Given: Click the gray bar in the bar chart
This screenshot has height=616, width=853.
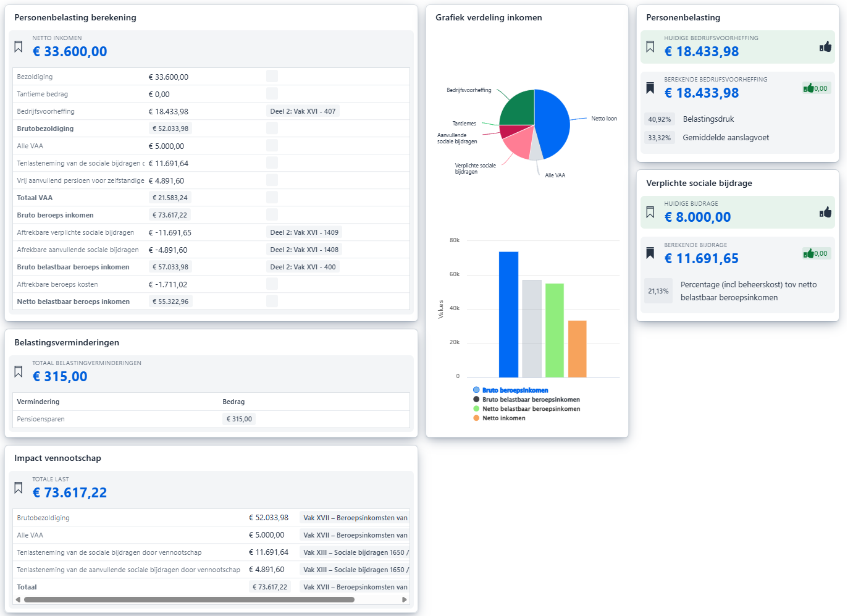Looking at the screenshot, I should click(532, 329).
